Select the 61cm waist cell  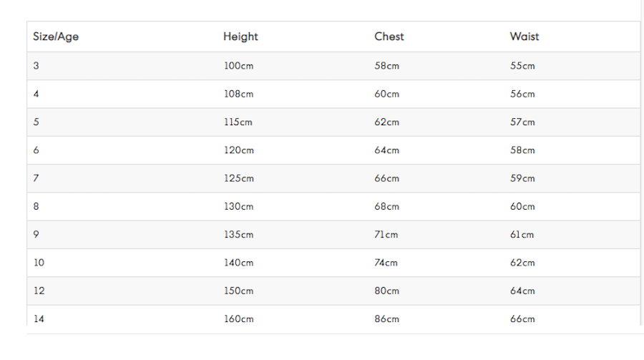coord(522,235)
